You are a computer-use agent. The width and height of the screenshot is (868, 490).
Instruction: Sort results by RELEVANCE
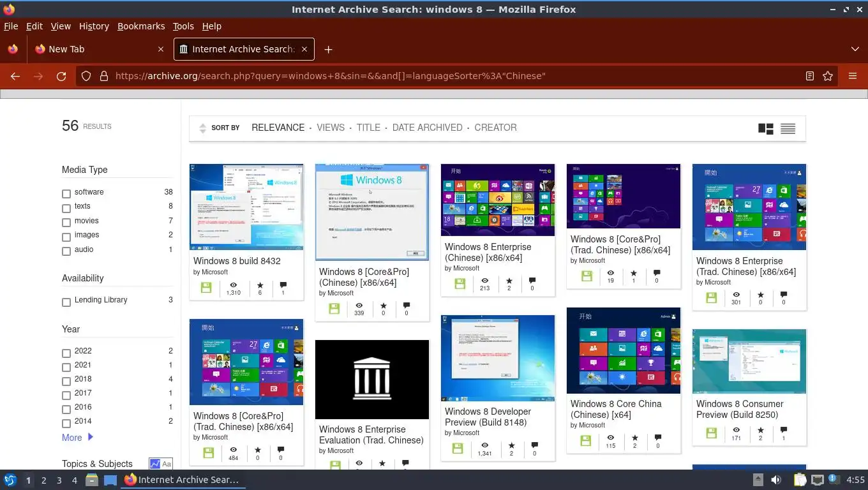[x=278, y=128]
